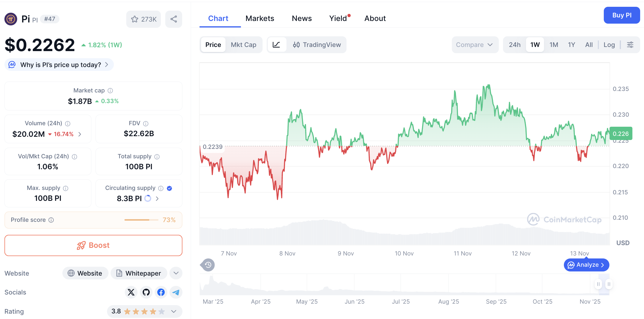The height and width of the screenshot is (319, 644).
Task: Switch to the Markets tab
Action: tap(260, 18)
